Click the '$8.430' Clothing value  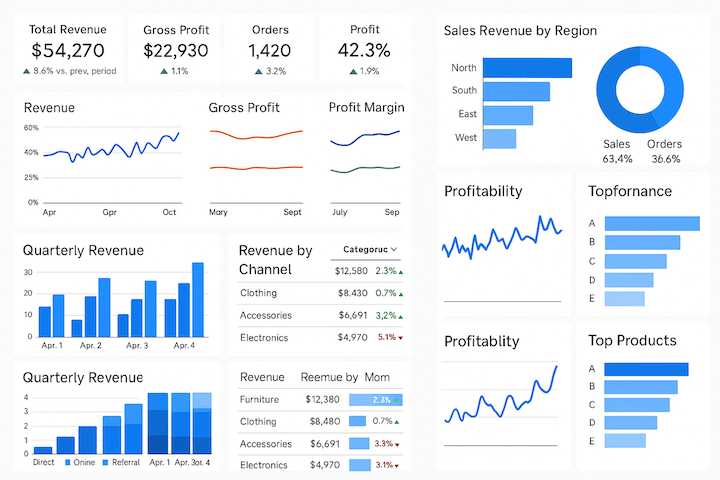tap(353, 293)
